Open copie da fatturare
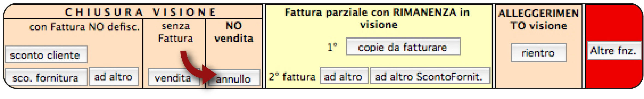 403,47
